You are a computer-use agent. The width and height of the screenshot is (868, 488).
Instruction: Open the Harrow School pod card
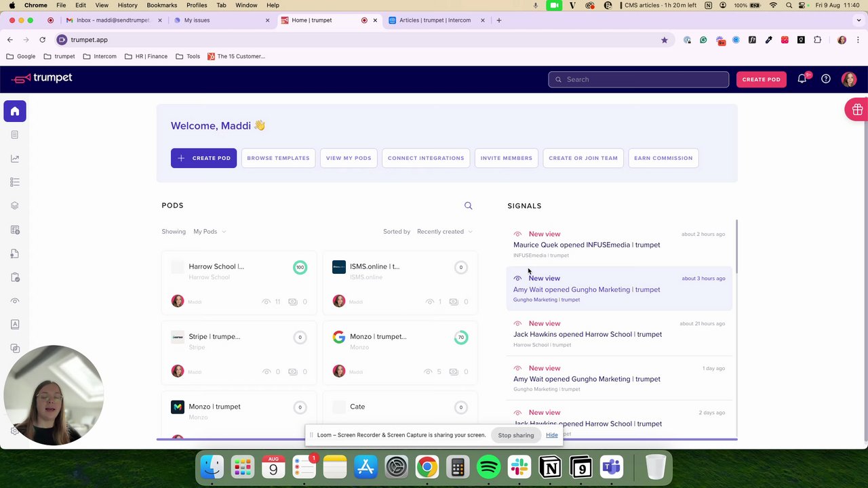pyautogui.click(x=239, y=283)
